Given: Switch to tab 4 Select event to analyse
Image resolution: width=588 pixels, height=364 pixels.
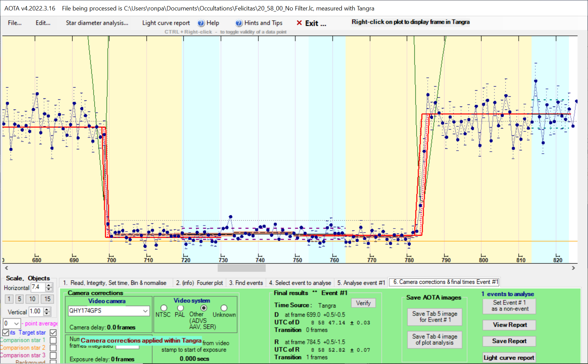Looking at the screenshot, I should (x=300, y=283).
